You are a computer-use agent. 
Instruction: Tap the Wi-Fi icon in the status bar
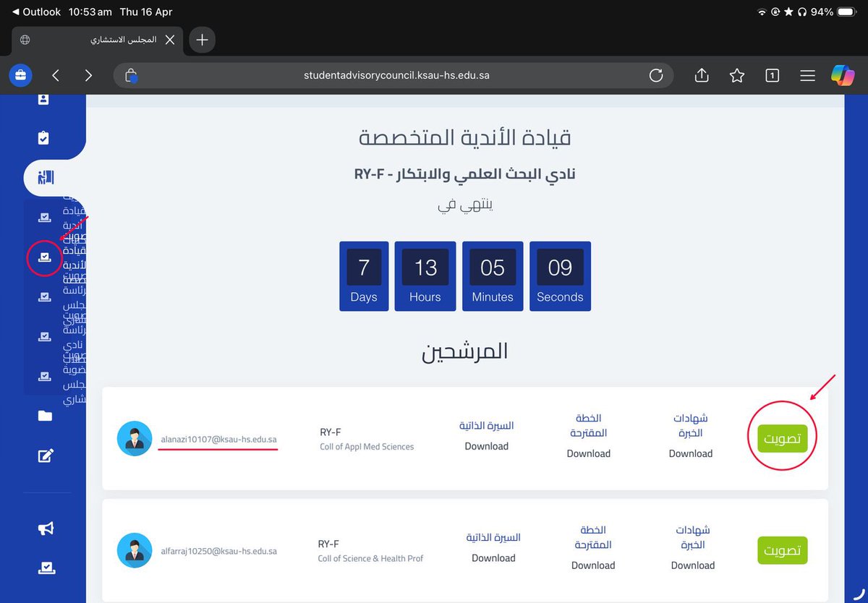point(762,12)
